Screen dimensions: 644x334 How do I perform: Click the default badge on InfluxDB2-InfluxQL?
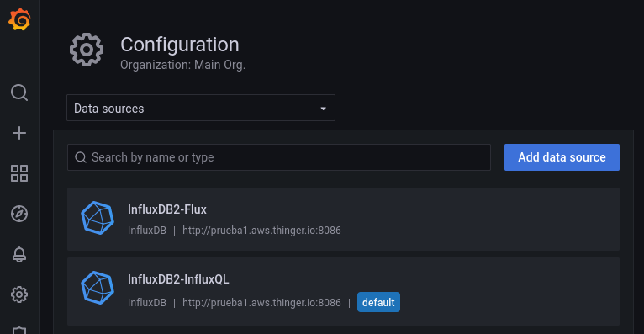378,302
